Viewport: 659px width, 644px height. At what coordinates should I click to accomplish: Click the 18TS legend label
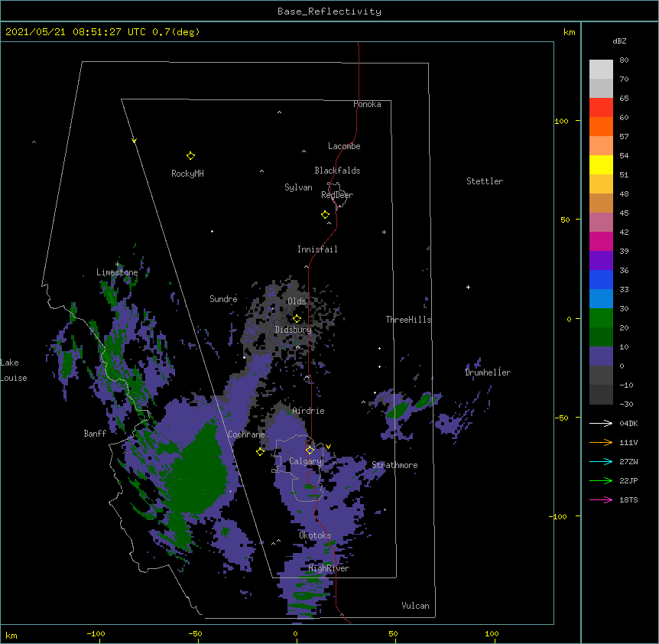click(x=628, y=499)
